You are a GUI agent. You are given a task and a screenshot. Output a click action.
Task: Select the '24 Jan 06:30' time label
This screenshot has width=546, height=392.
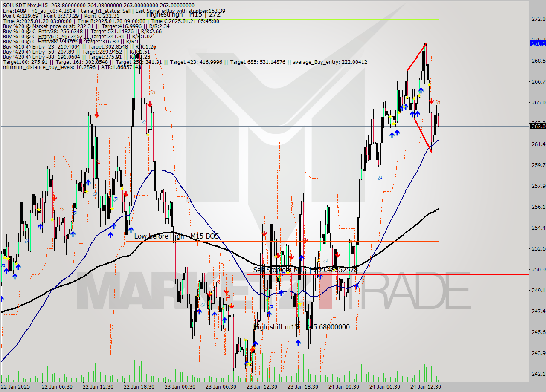[x=385, y=387]
